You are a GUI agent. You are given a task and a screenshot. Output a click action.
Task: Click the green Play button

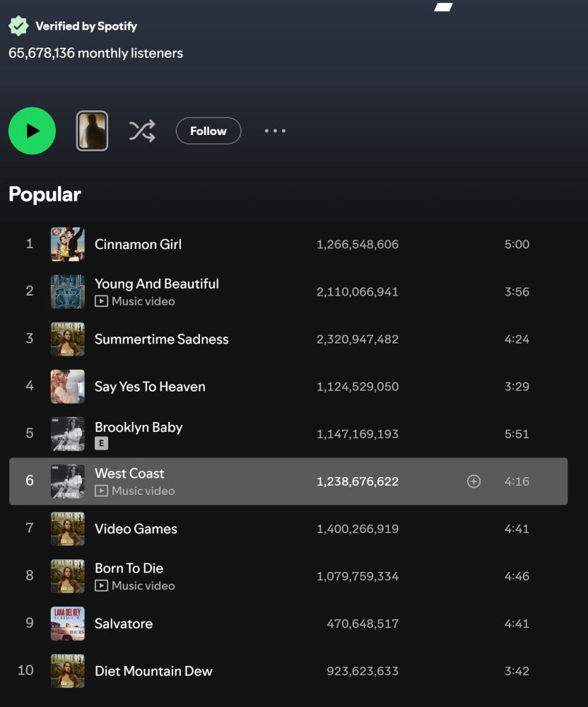[x=32, y=131]
